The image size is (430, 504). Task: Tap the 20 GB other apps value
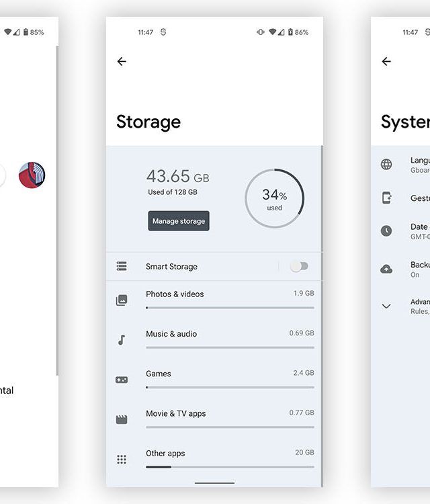pos(304,452)
